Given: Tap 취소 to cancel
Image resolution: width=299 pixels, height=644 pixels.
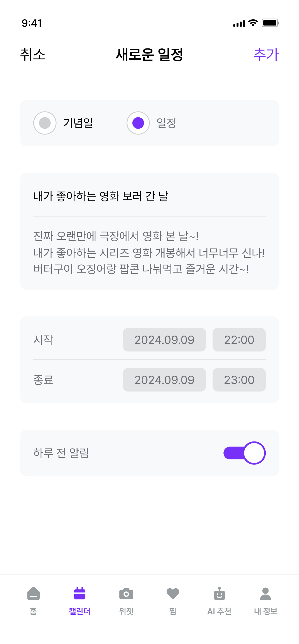Looking at the screenshot, I should coord(33,54).
